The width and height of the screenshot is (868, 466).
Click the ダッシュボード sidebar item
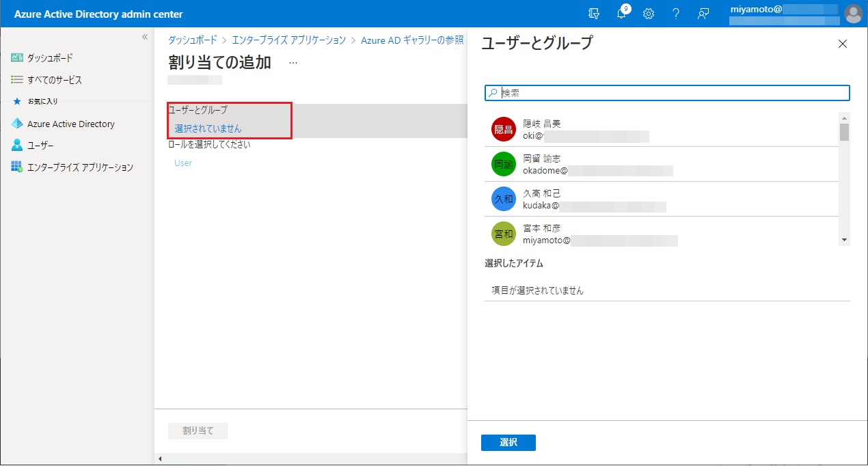(x=49, y=58)
